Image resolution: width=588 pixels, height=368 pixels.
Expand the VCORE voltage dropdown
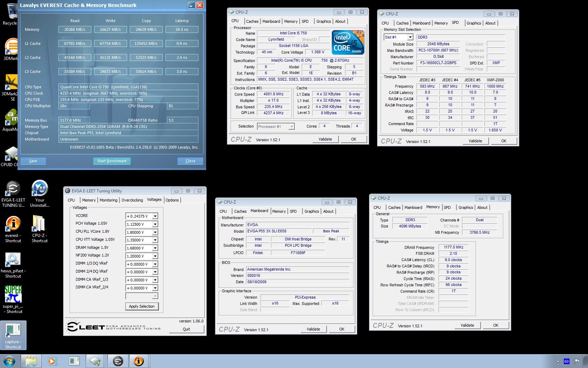point(155,216)
